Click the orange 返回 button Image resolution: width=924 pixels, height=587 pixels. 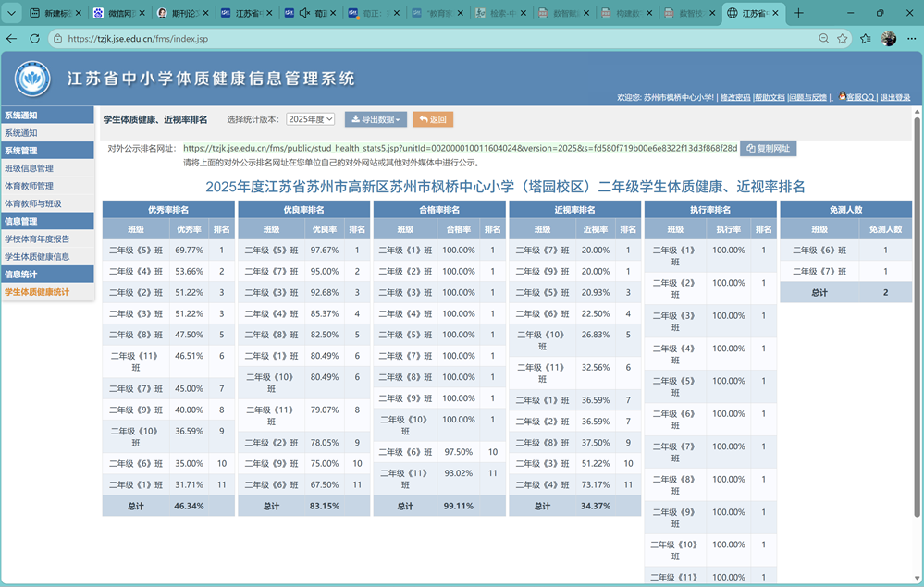click(433, 119)
